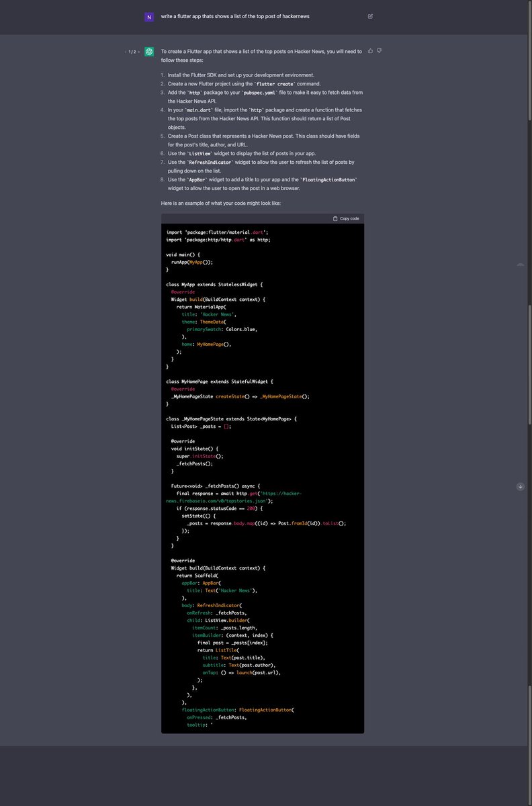
Task: Click 'void initState() {' code line
Action: pyautogui.click(x=195, y=449)
